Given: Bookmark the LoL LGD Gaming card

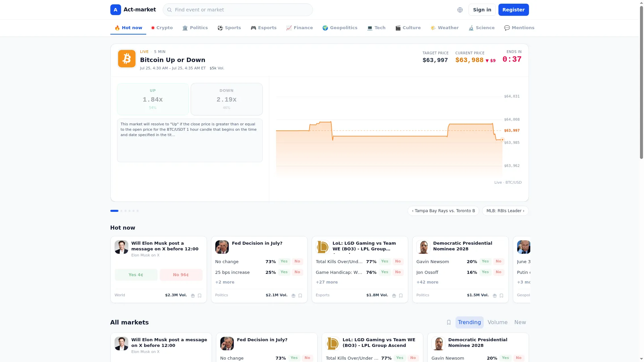Looking at the screenshot, I should tap(401, 296).
